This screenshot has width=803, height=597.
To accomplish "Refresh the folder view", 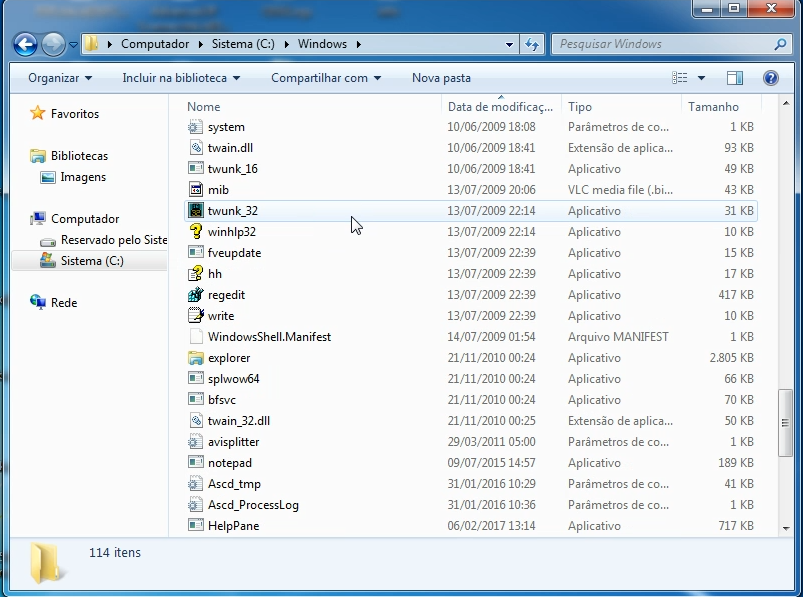I will [532, 45].
